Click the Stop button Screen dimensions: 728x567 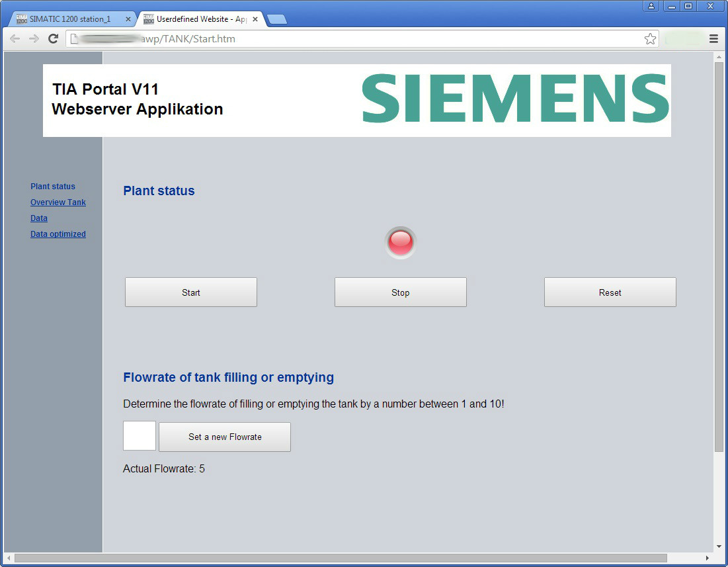pos(400,292)
